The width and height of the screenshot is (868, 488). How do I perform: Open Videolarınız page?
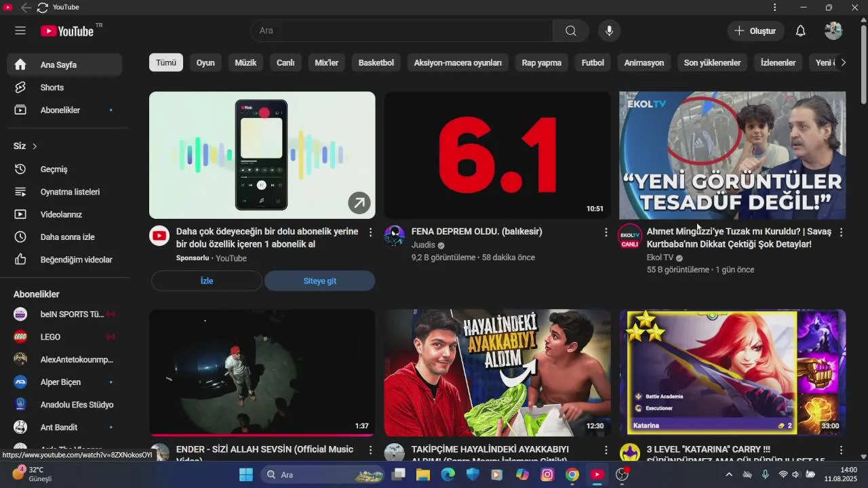coord(64,214)
